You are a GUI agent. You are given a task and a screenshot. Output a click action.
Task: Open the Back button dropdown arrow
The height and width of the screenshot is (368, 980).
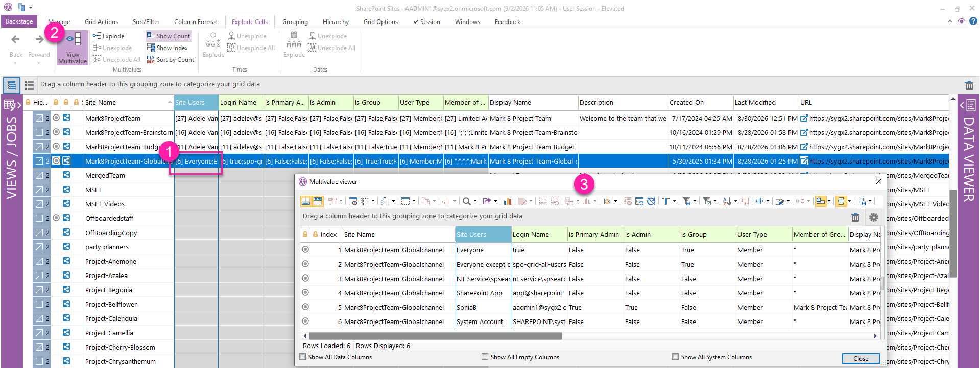click(x=15, y=63)
